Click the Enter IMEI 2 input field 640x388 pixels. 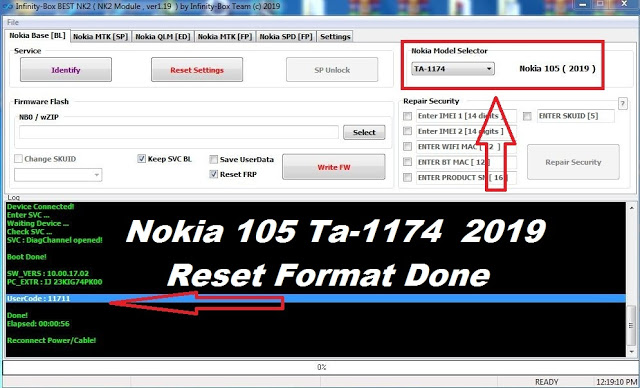tap(466, 131)
